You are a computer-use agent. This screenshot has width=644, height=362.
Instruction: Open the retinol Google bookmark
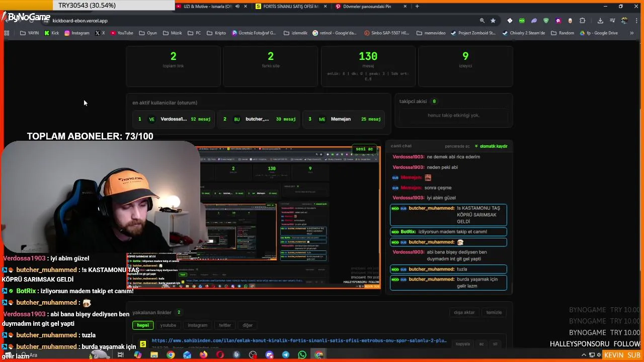pos(334,33)
